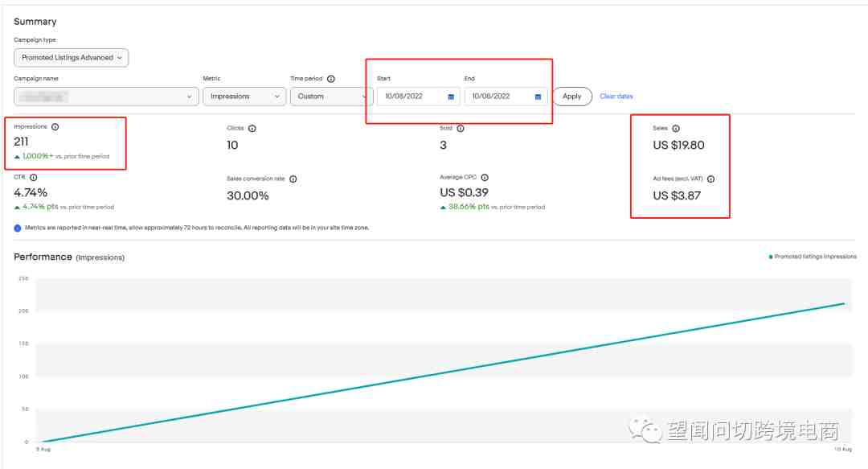The width and height of the screenshot is (868, 469).
Task: Click the Start date input field
Action: point(418,97)
